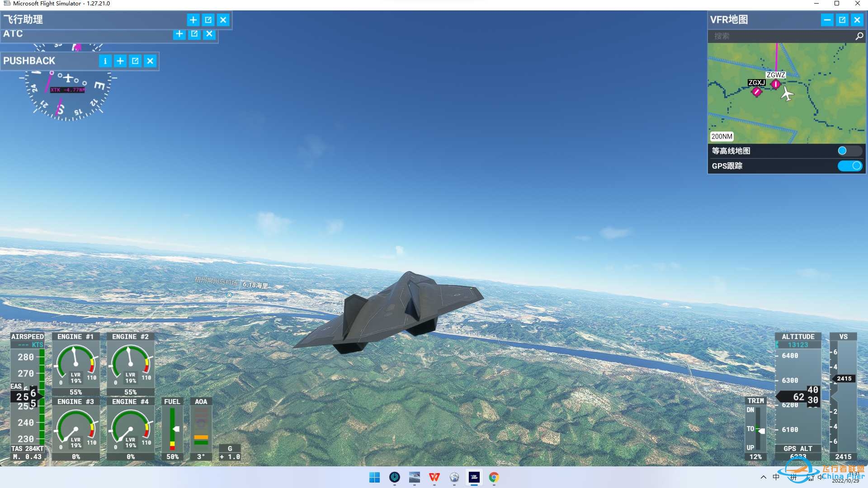The width and height of the screenshot is (868, 488).
Task: Select the ZGWZ airport marker on map
Action: [x=776, y=84]
